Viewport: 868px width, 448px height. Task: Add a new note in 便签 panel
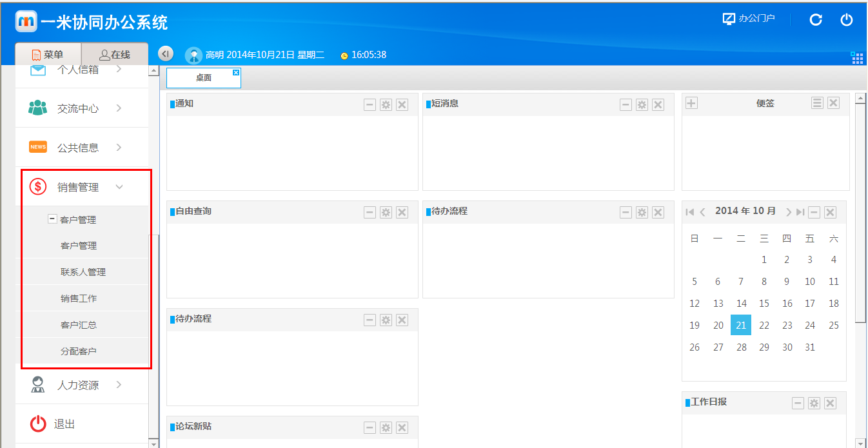coord(691,103)
